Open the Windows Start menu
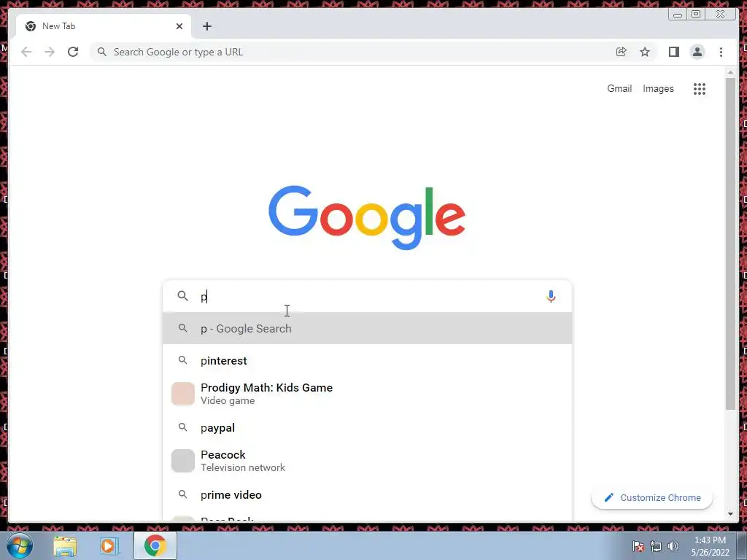Viewport: 747px width, 560px height. tap(20, 545)
